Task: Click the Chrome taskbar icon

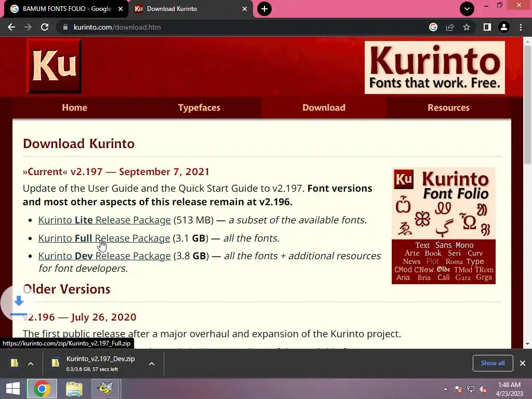Action: (x=42, y=389)
